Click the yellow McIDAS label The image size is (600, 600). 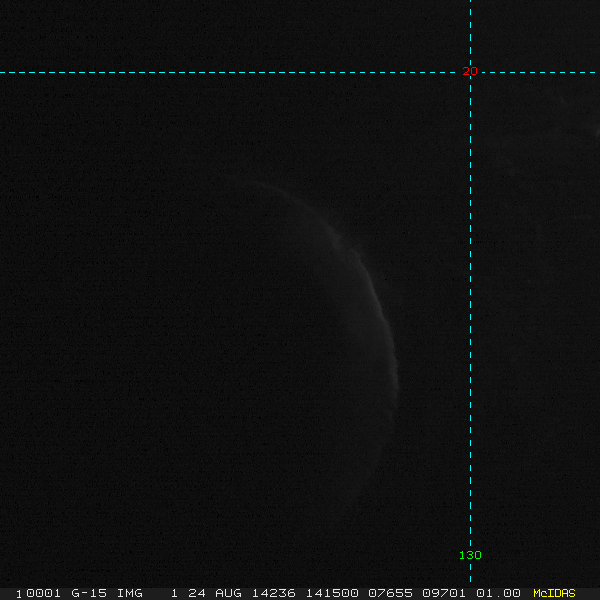(554, 593)
